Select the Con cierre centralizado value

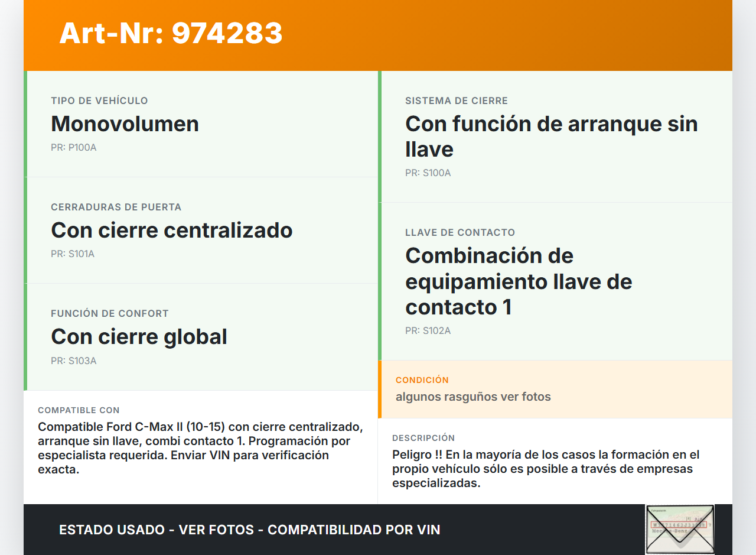(171, 230)
